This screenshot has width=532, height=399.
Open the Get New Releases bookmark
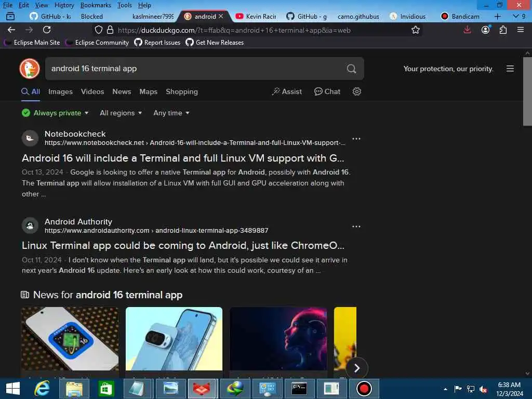215,43
